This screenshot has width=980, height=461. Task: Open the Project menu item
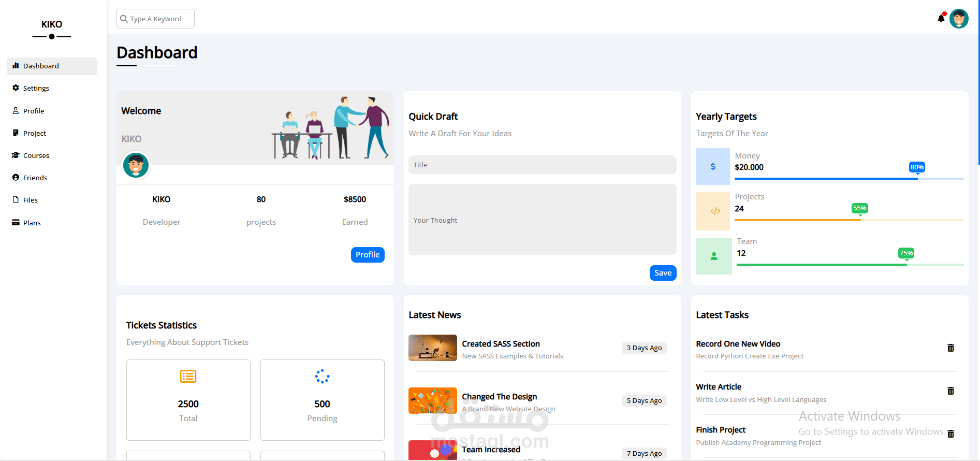52,133
